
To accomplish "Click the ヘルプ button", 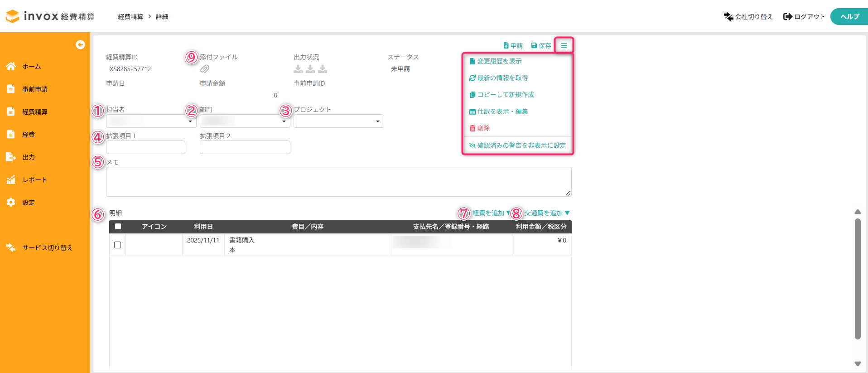I will (x=849, y=17).
